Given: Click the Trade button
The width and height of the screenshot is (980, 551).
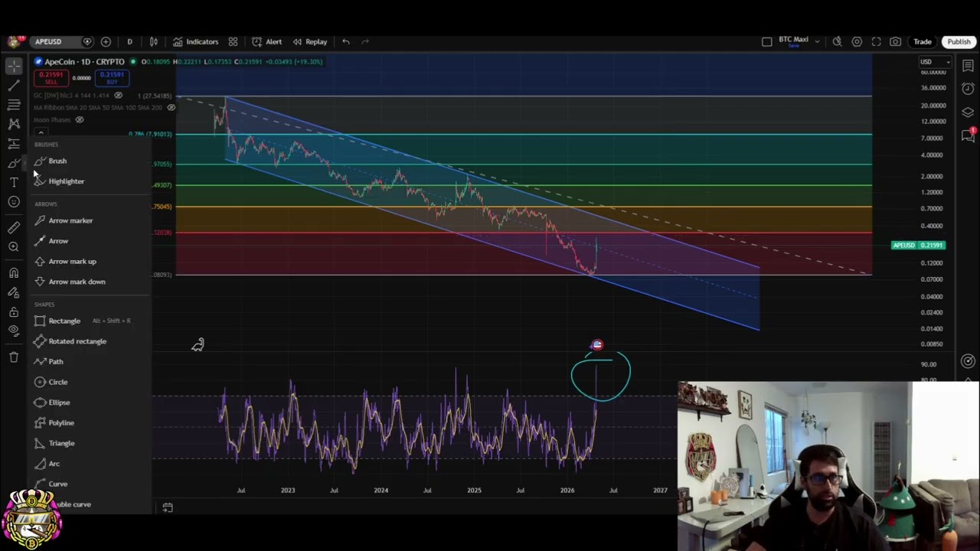Looking at the screenshot, I should pos(922,41).
